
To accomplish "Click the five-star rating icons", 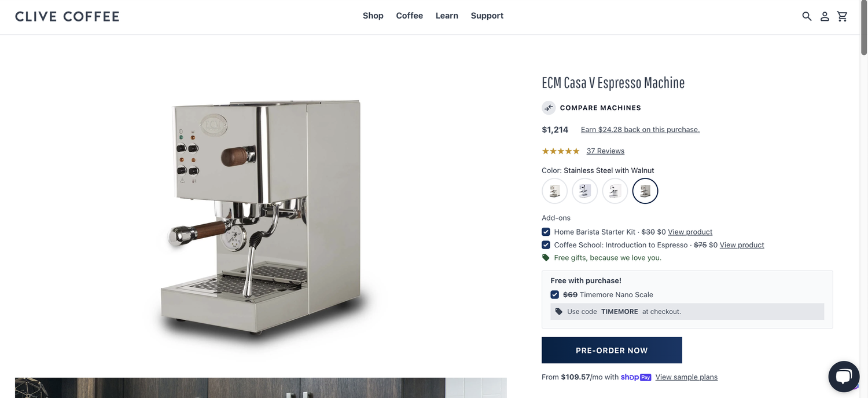I will (561, 151).
